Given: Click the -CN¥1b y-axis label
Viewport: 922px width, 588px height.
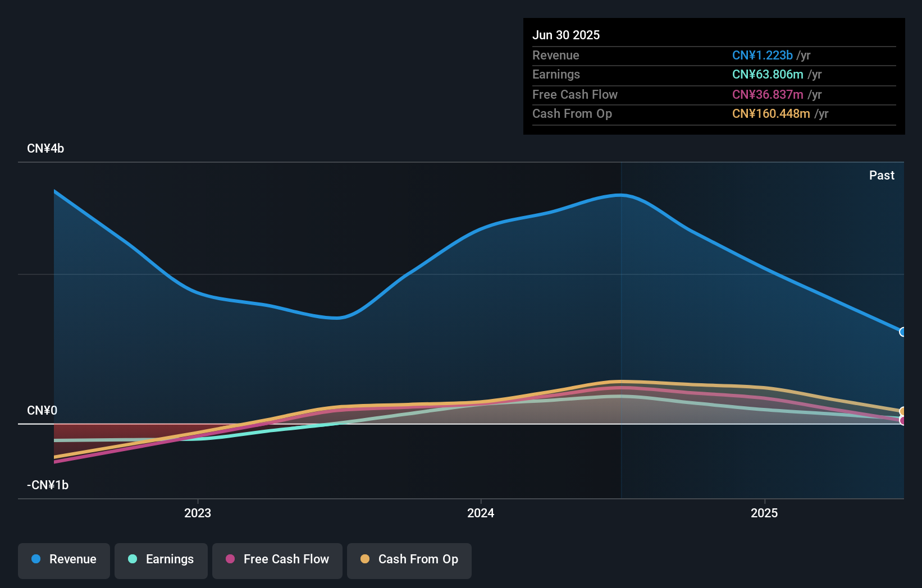Looking at the screenshot, I should coord(48,485).
